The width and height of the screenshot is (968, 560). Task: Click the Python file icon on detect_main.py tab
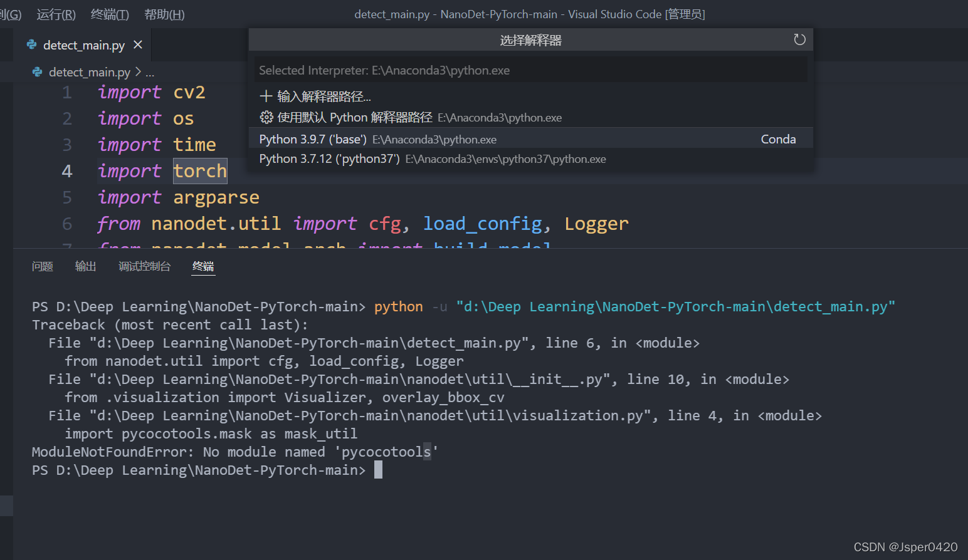coord(32,45)
